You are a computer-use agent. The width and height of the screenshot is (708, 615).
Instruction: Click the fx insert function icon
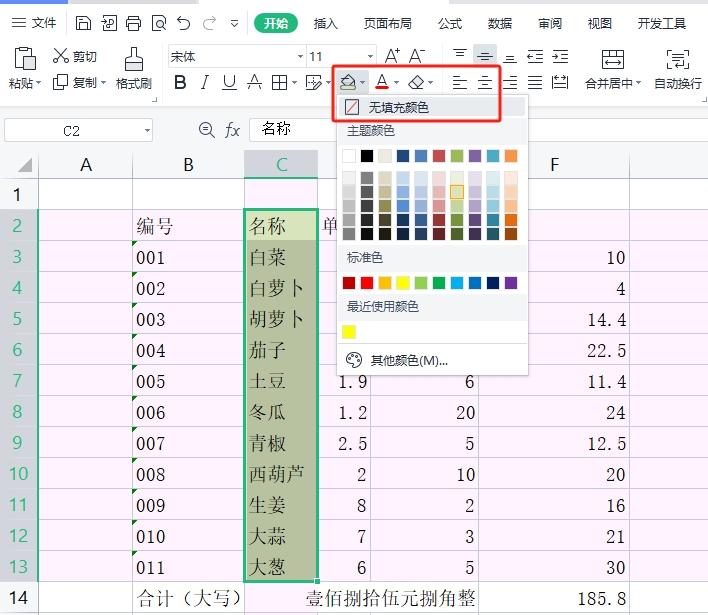tap(232, 130)
